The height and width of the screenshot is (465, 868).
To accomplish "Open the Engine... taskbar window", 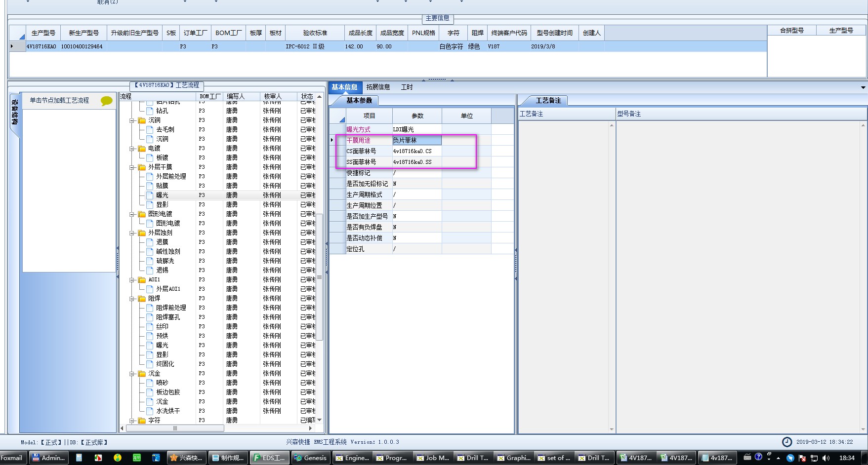I will point(352,458).
